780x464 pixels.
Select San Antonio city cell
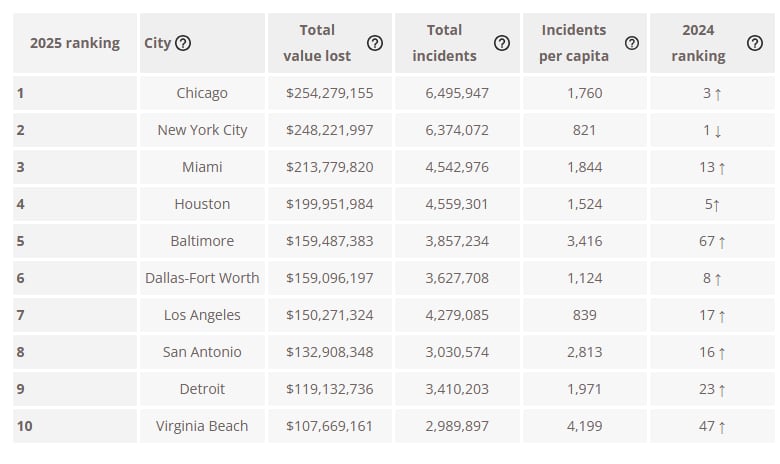(202, 352)
